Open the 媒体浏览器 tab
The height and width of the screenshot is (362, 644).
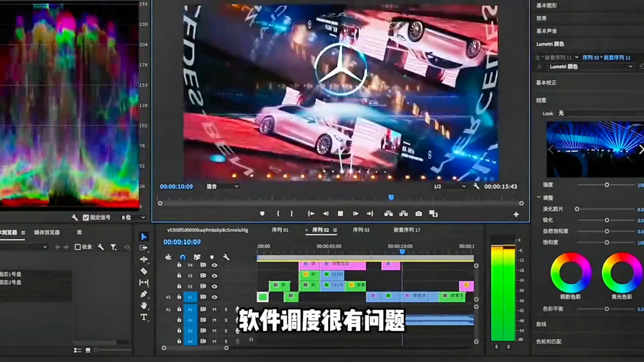[x=47, y=232]
